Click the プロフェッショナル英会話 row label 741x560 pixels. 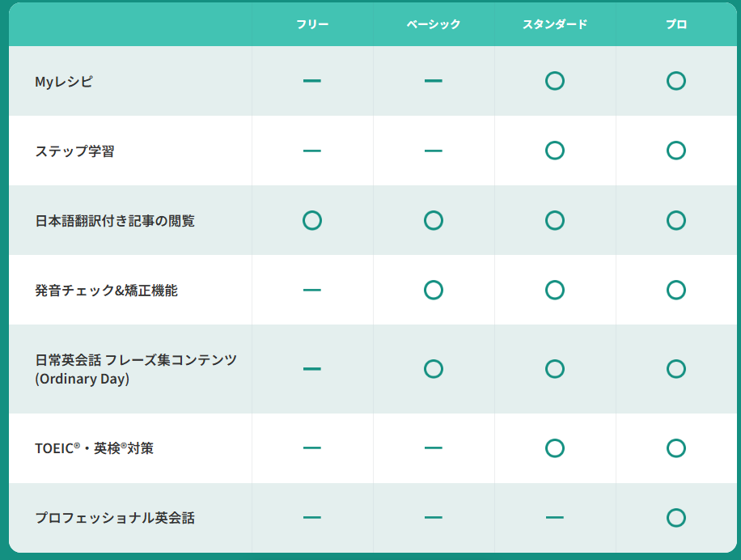click(115, 519)
